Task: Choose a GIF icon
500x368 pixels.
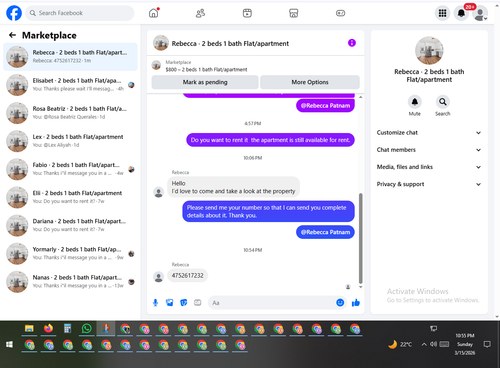Action: (198, 303)
